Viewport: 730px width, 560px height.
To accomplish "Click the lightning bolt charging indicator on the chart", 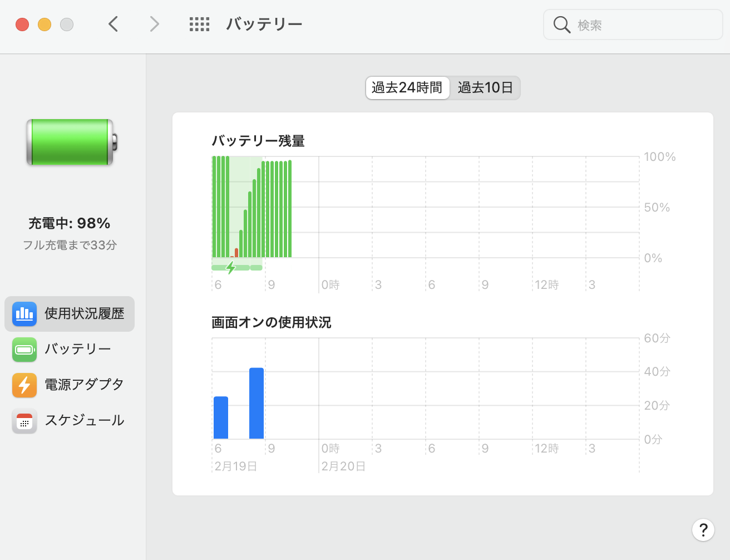I will 230,268.
